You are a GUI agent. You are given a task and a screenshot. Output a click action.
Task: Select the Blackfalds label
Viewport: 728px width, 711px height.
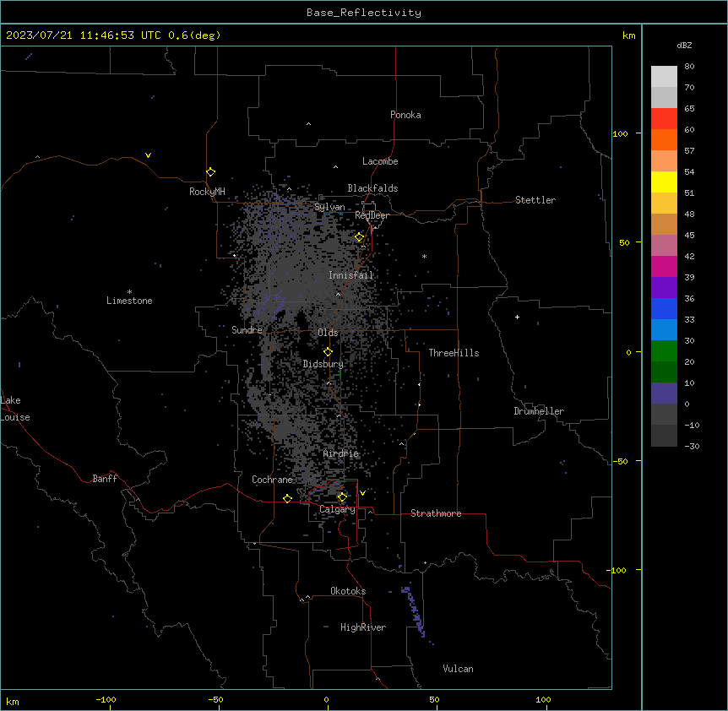(372, 188)
